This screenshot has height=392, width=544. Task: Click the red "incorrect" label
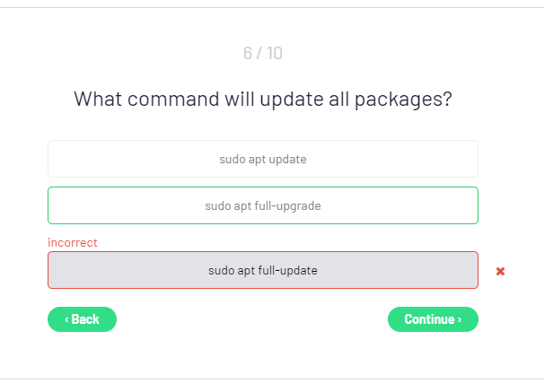(73, 242)
